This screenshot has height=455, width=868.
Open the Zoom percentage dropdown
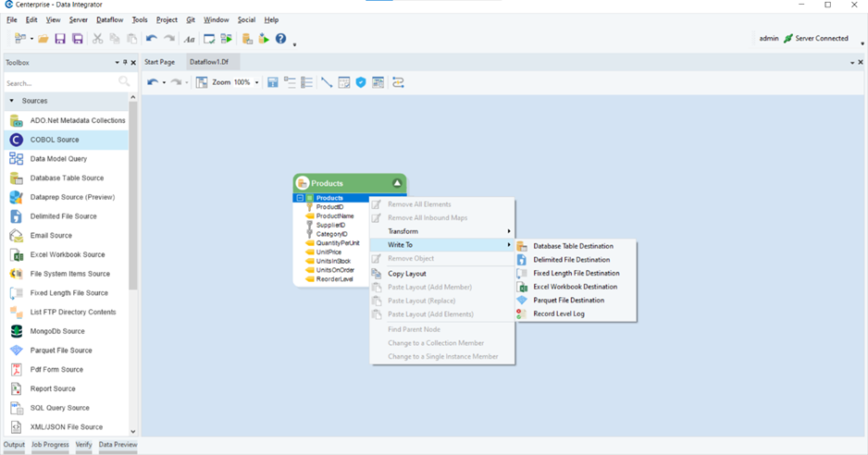click(257, 82)
